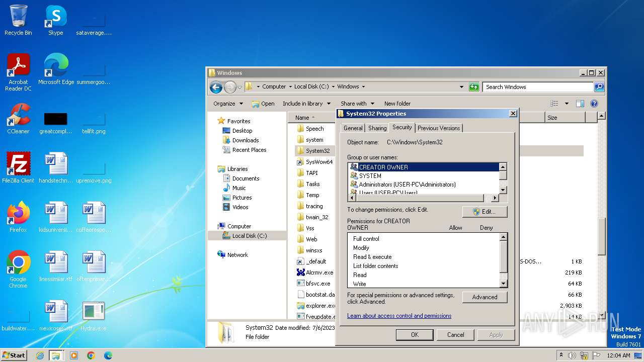
Task: Select the Security tab
Action: point(402,127)
